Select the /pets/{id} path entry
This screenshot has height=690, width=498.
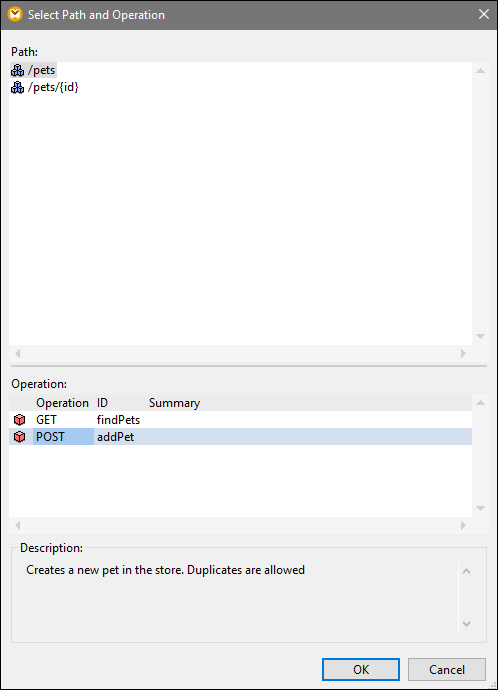click(53, 87)
